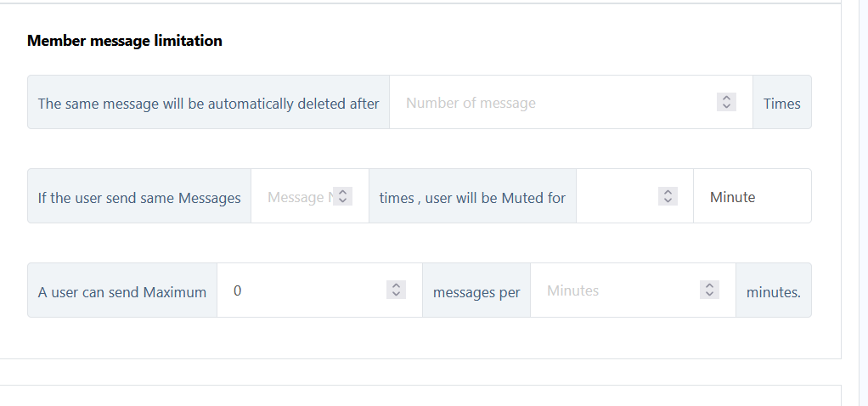Decrease the Maximum messages stepper value
Viewport: 868px width, 406px height.
396,294
